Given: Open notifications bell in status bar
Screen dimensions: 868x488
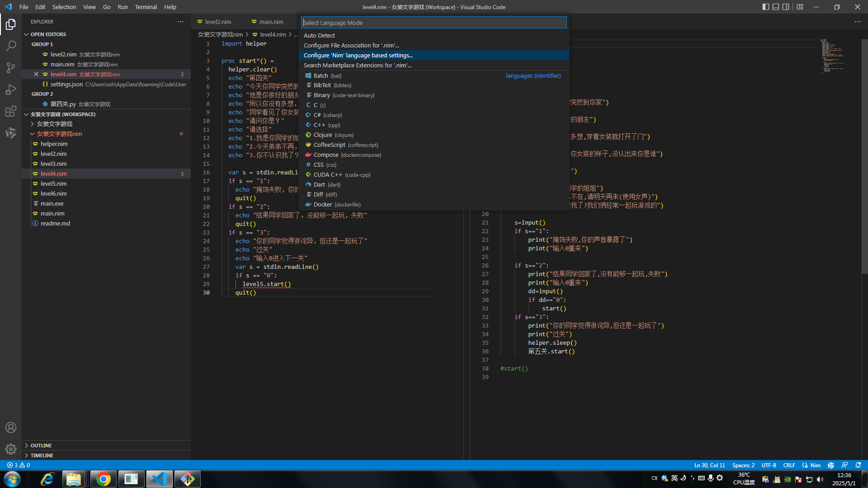Looking at the screenshot, I should (x=858, y=465).
